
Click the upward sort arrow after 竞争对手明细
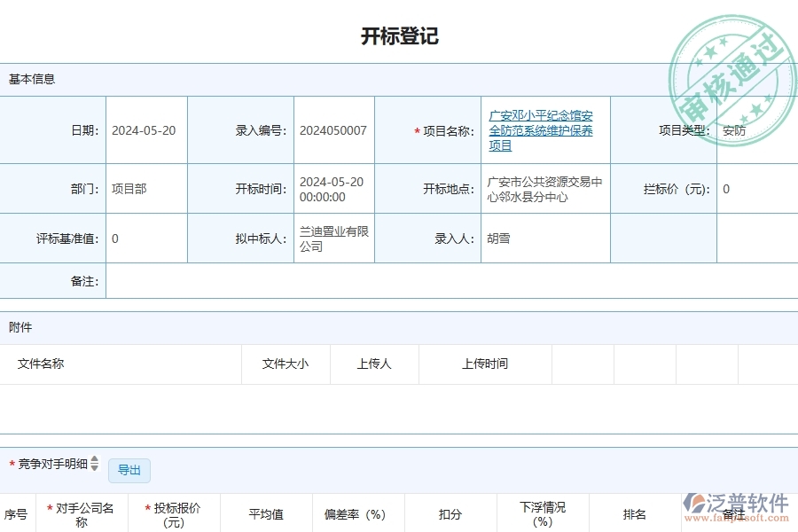pos(93,459)
